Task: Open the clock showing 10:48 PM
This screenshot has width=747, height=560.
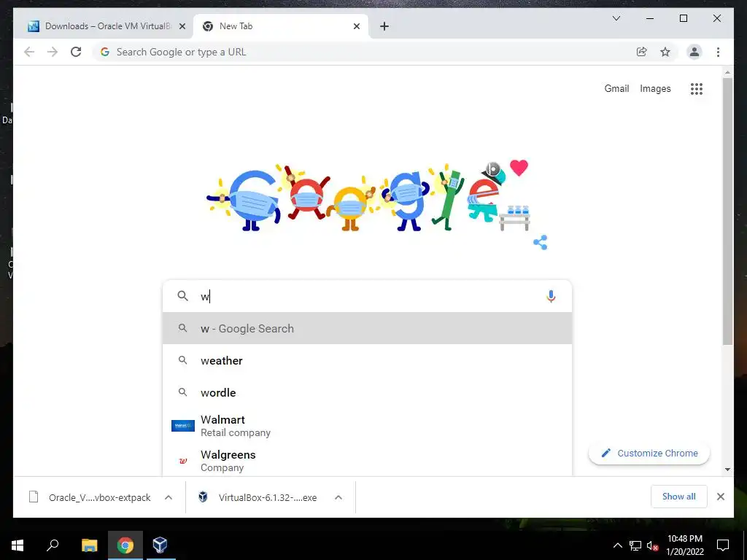Action: click(684, 545)
